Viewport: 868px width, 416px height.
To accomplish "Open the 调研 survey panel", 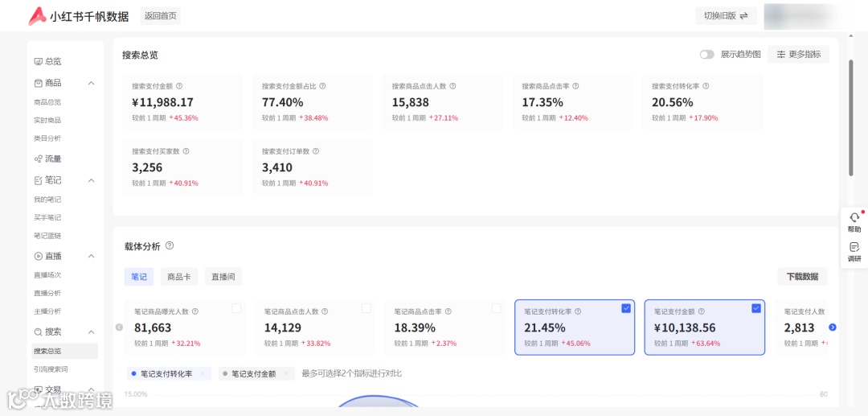I will point(854,252).
